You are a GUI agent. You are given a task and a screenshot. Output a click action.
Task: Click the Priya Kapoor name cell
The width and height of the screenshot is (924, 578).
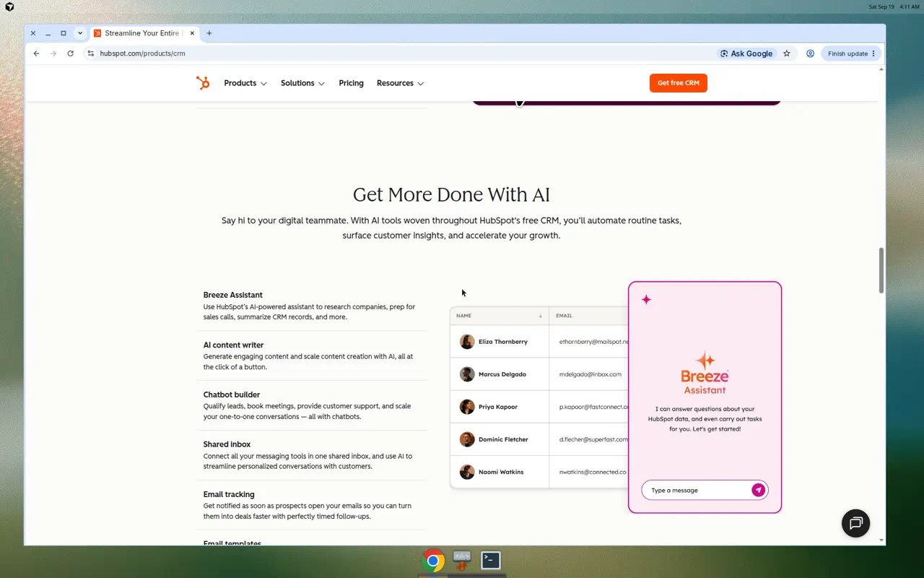(500, 407)
